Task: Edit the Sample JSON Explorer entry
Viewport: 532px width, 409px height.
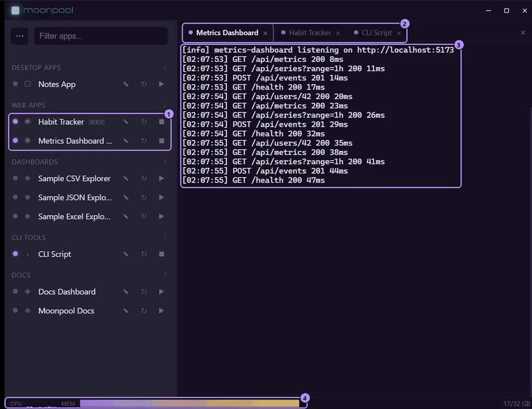Action: (x=126, y=198)
